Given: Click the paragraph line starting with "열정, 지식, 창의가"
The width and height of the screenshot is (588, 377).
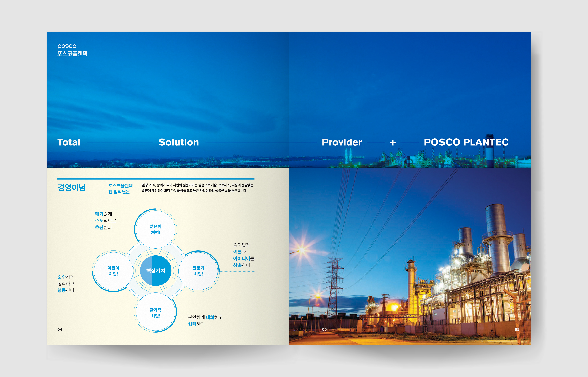Looking at the screenshot, I should tap(197, 185).
